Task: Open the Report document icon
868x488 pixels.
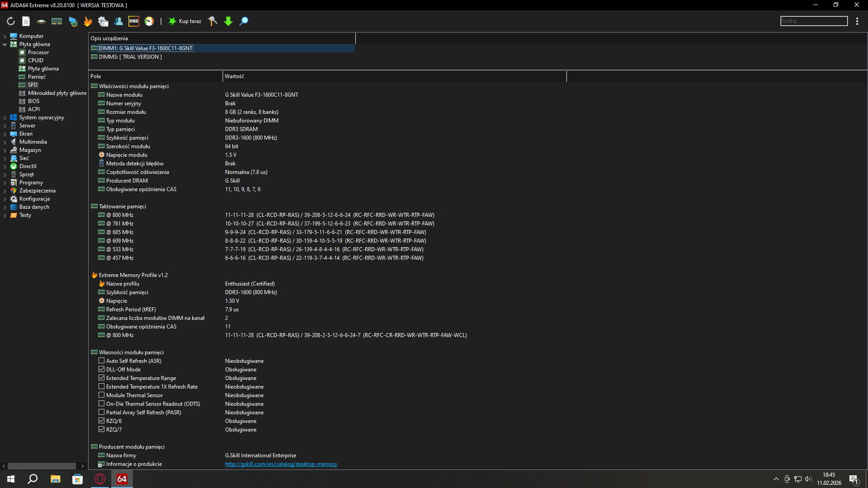Action: 26,21
